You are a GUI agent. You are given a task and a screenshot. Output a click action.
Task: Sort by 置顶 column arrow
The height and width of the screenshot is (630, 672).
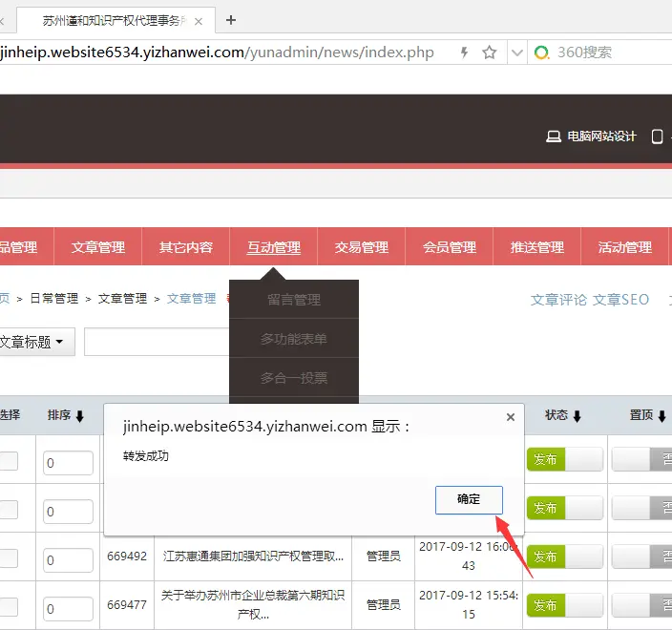(661, 416)
